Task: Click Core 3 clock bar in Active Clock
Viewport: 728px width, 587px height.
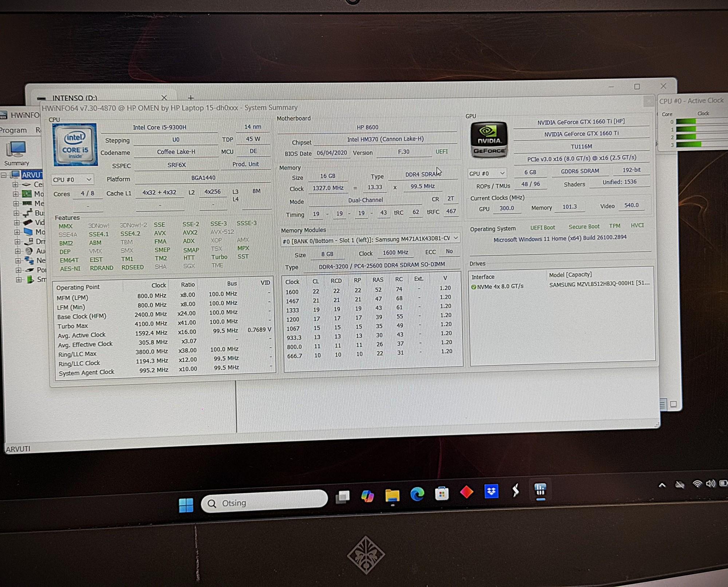Action: point(701,144)
